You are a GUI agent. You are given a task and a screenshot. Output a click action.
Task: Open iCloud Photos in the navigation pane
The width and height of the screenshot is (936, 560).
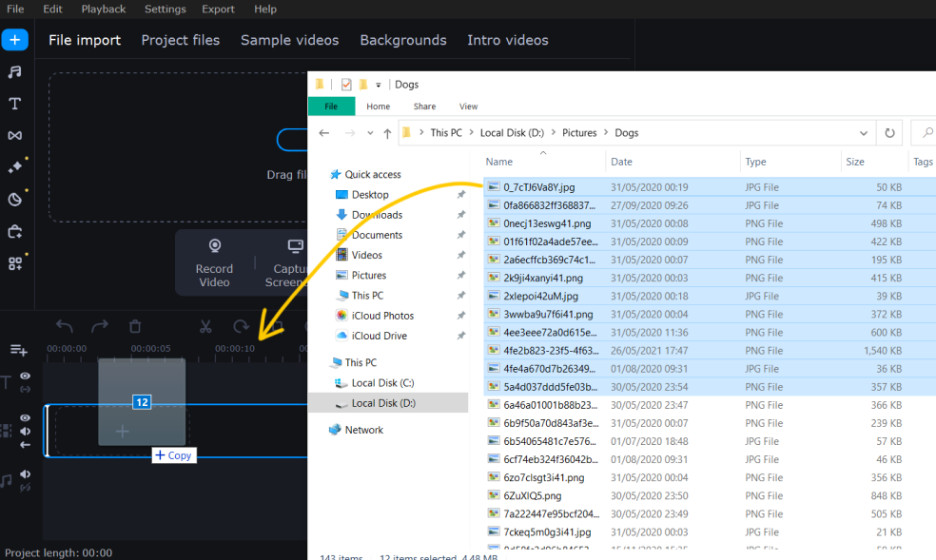click(382, 316)
